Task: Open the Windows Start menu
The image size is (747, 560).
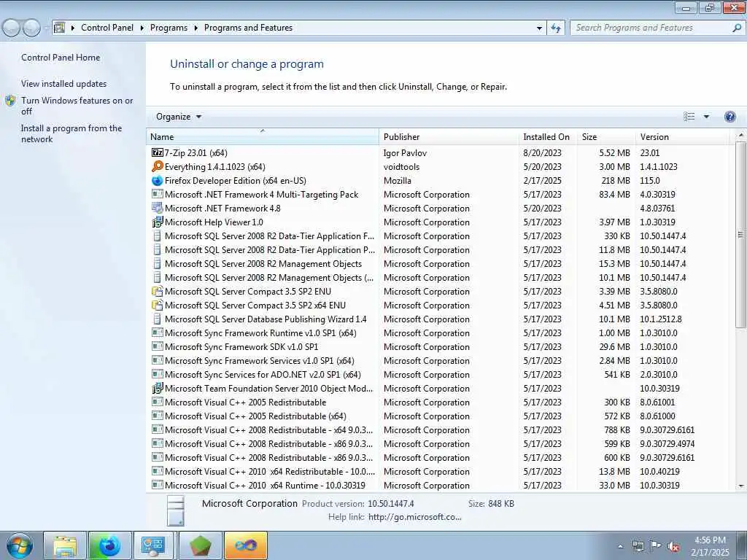Action: [x=20, y=545]
